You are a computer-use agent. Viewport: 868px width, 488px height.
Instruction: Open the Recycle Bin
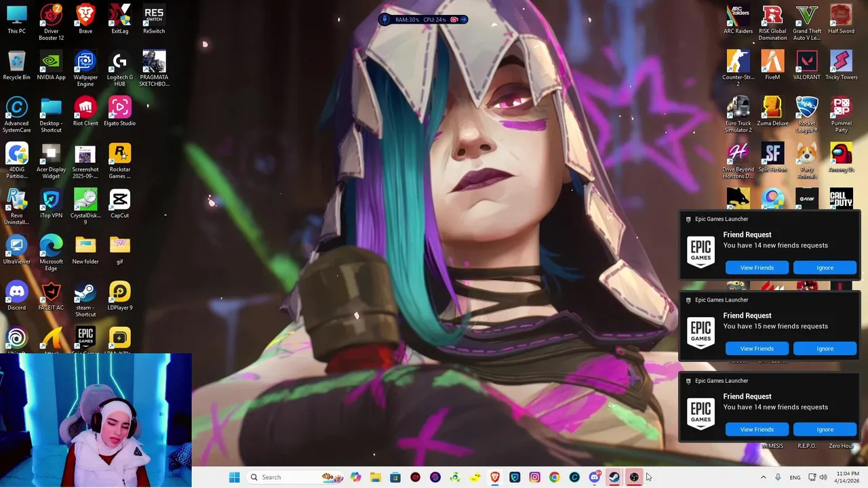click(16, 66)
